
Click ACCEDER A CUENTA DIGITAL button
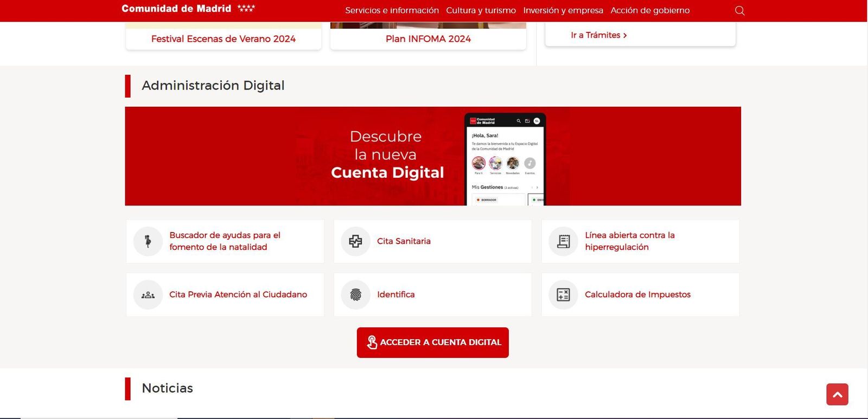pyautogui.click(x=432, y=343)
